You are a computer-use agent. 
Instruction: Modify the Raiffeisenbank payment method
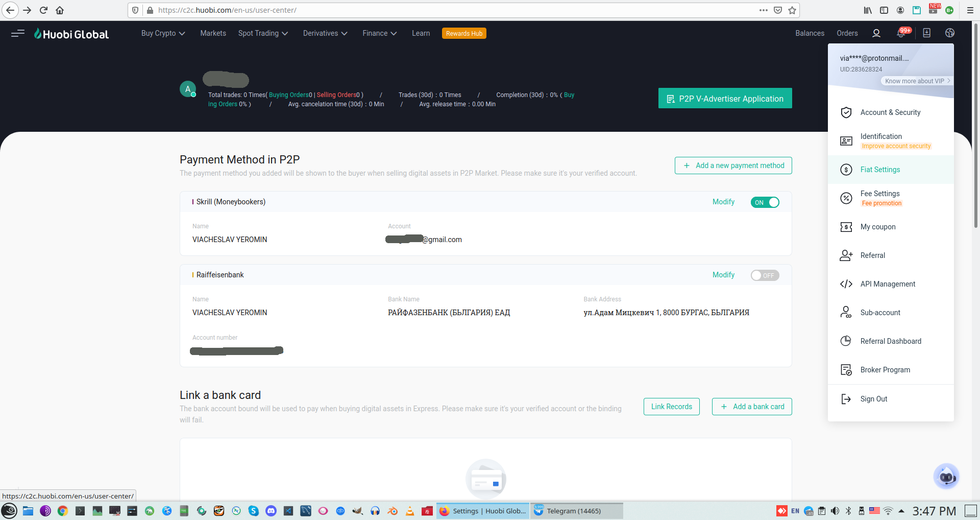pyautogui.click(x=723, y=275)
